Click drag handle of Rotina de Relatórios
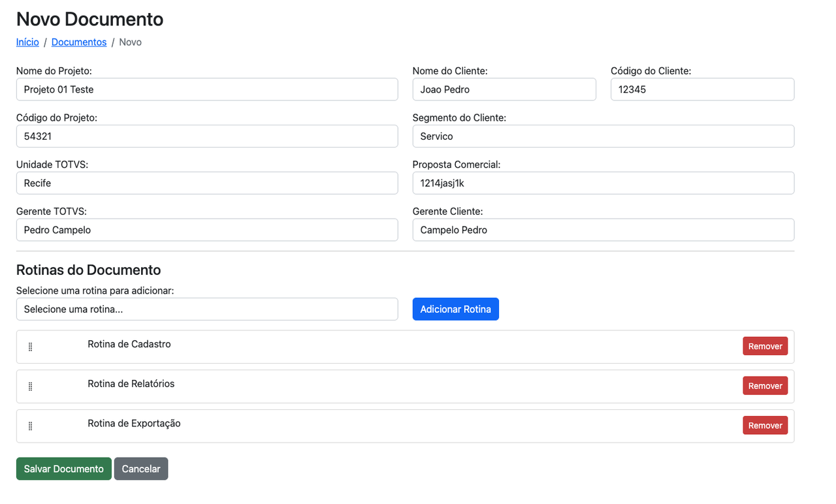Viewport: 836px width, 504px height. coord(30,386)
